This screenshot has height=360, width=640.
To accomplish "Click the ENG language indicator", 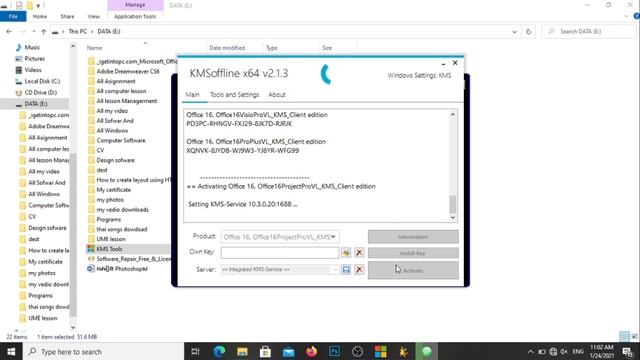I will coord(578,351).
